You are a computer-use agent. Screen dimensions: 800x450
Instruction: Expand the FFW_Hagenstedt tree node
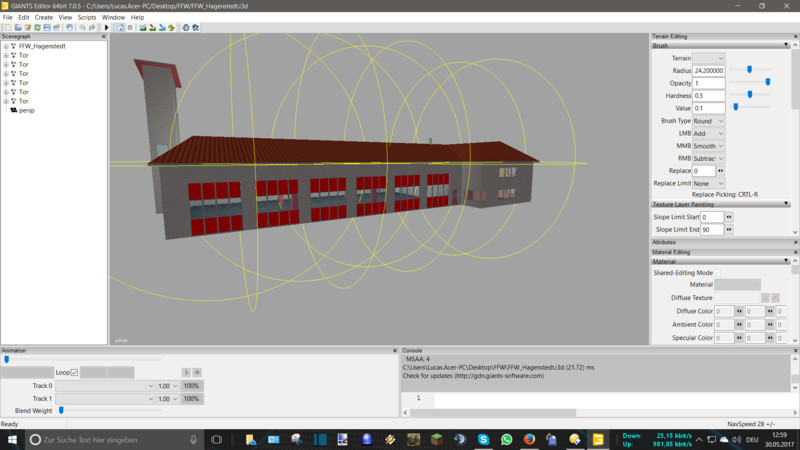(6, 46)
